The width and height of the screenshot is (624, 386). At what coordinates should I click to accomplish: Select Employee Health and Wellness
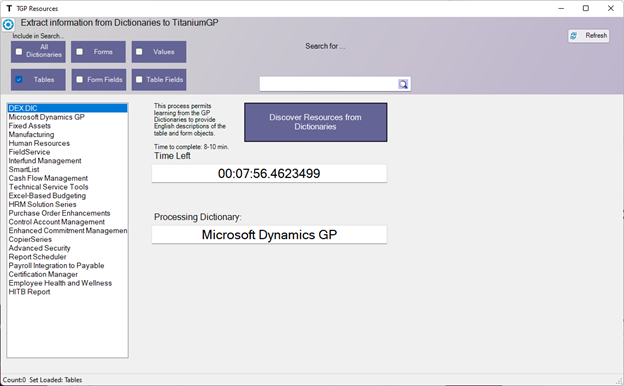coord(67,283)
